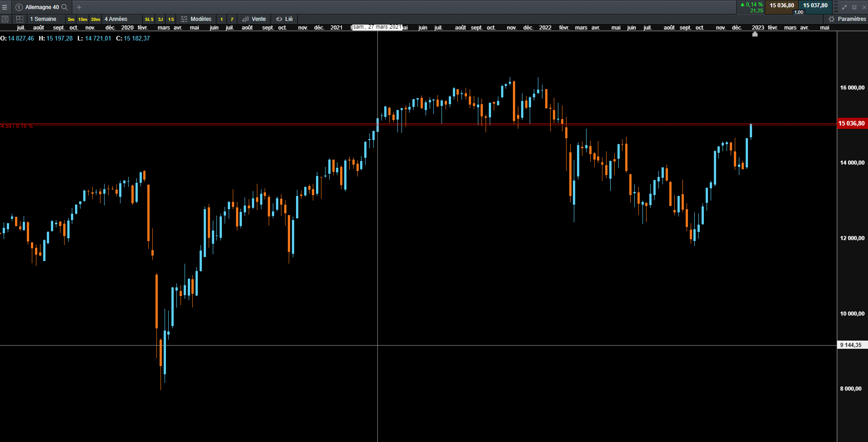Image resolution: width=868 pixels, height=442 pixels.
Task: Open the 1 Semaine interval dropdown
Action: pos(43,19)
